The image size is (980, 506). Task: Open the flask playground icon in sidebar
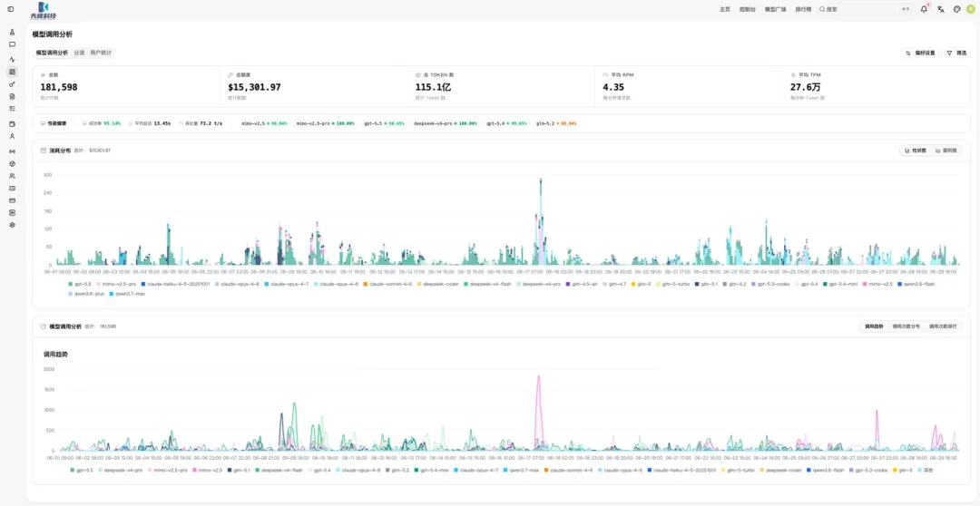point(12,32)
